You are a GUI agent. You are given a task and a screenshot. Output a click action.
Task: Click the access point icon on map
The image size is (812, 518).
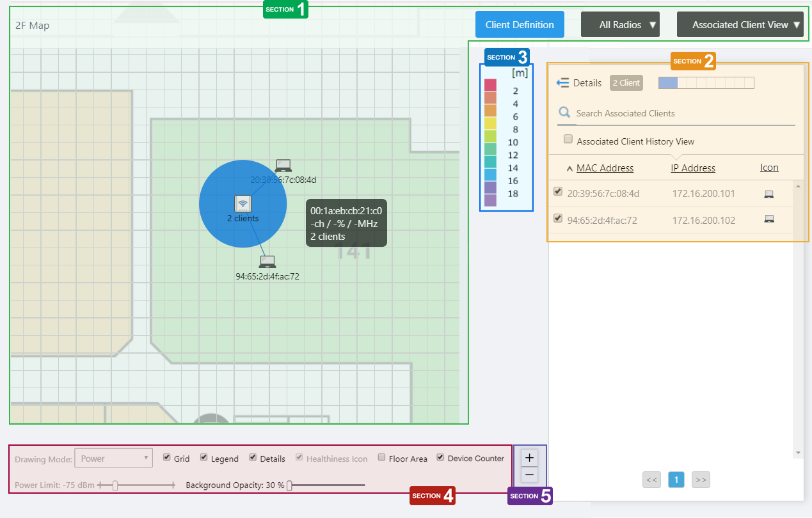243,203
